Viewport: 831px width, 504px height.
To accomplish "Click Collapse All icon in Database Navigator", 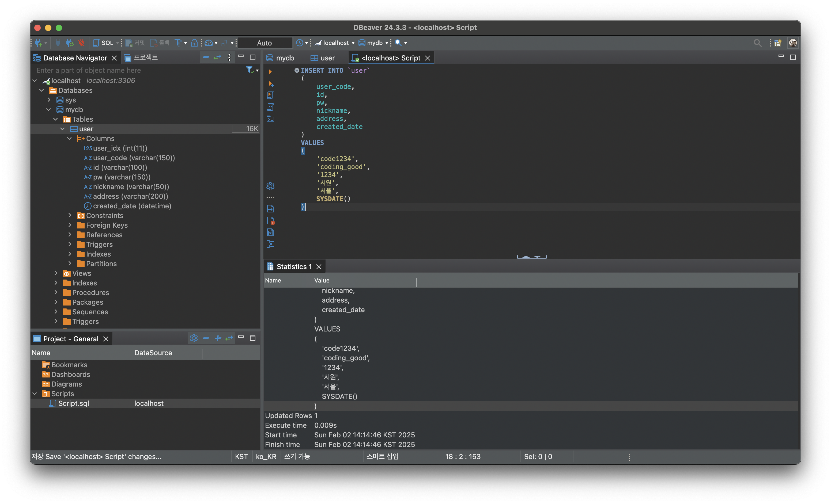I will point(206,57).
